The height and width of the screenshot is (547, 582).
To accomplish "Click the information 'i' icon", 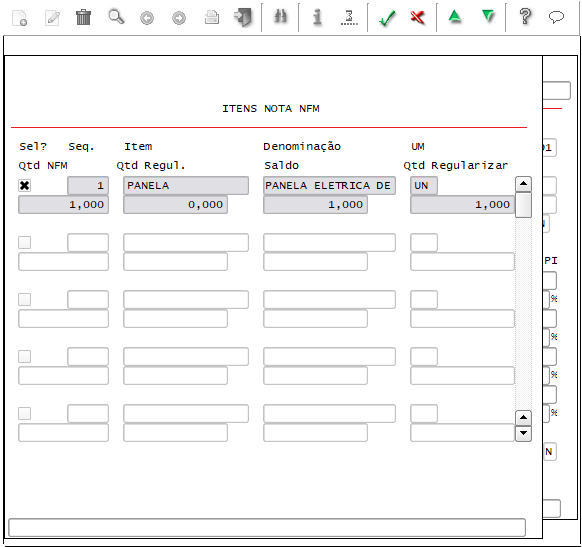I will (317, 17).
